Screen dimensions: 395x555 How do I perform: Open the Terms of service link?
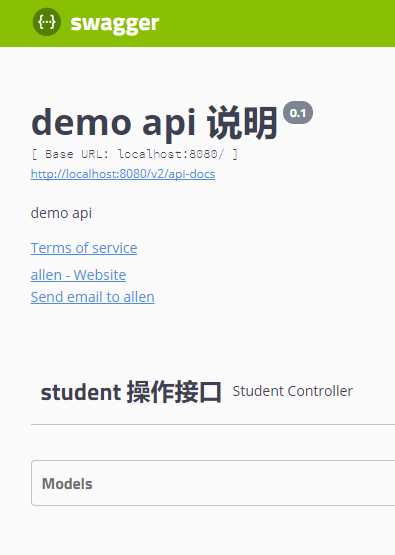coord(84,248)
